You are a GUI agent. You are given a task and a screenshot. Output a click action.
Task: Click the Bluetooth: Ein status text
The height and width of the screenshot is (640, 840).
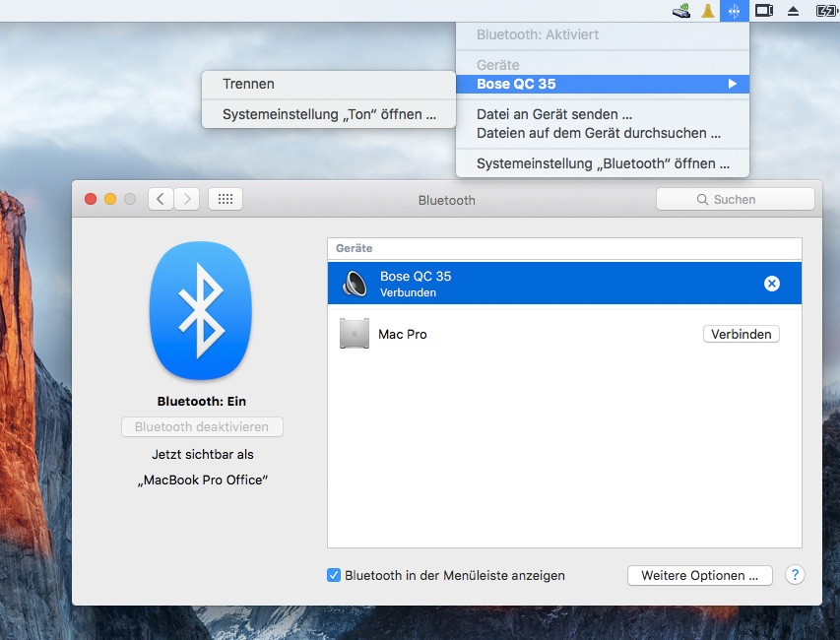point(202,401)
